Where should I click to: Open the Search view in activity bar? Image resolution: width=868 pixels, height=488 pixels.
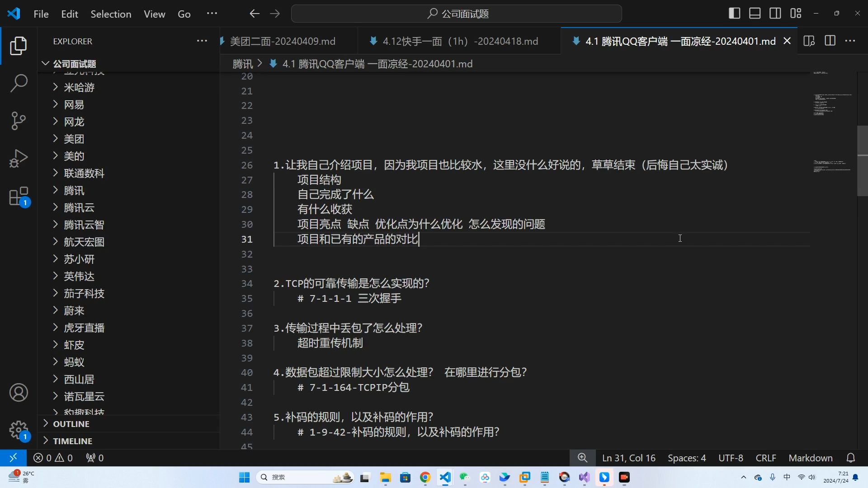pos(19,83)
